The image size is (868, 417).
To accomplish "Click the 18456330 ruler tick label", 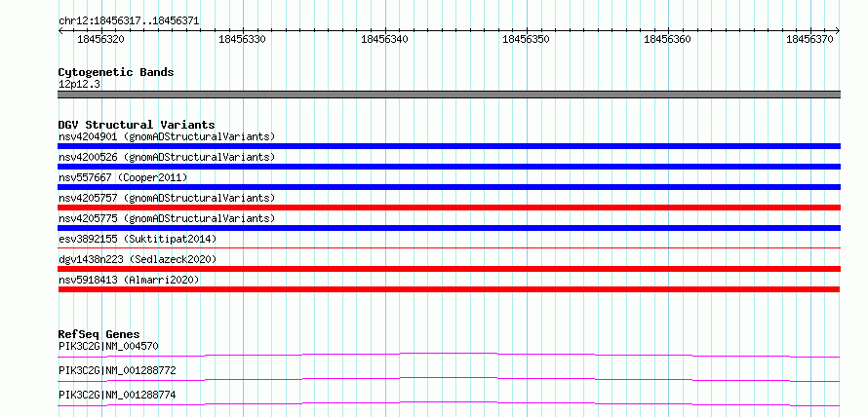I will [x=243, y=39].
